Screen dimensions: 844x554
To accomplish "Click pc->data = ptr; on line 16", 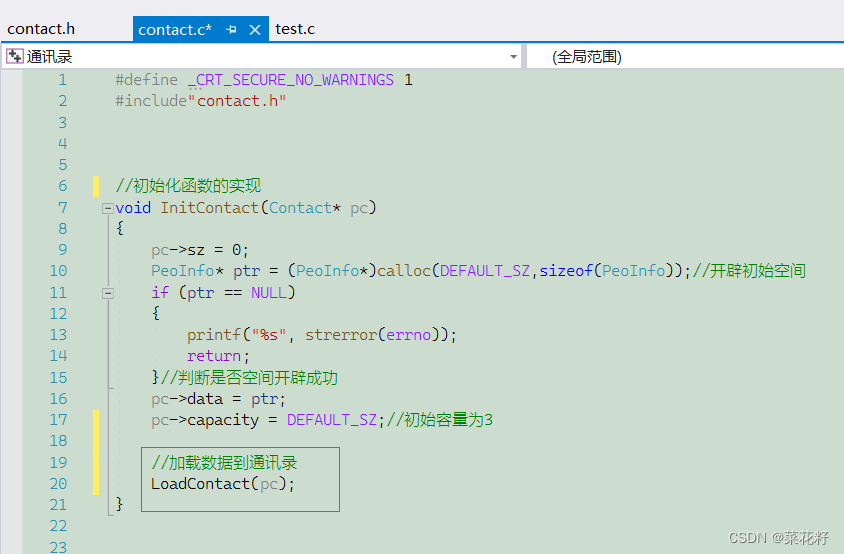I will pyautogui.click(x=218, y=399).
